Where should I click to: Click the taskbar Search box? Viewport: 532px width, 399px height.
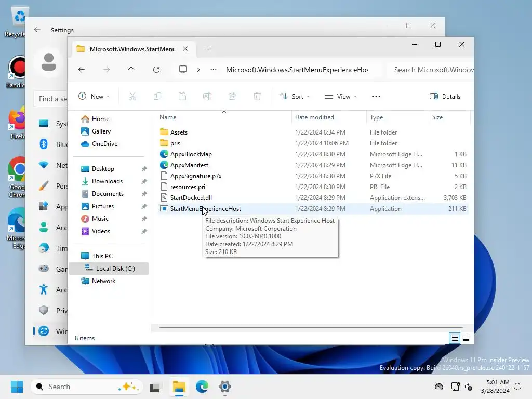pyautogui.click(x=87, y=387)
